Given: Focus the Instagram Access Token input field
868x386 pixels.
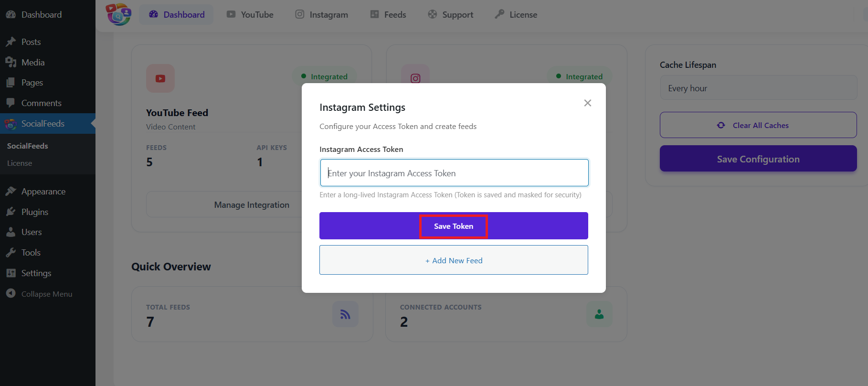Looking at the screenshot, I should [454, 173].
